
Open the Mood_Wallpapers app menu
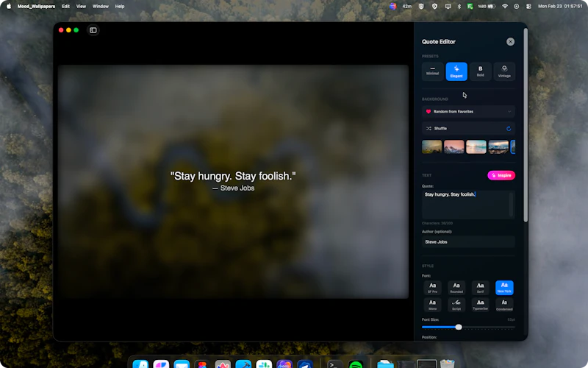(x=36, y=7)
